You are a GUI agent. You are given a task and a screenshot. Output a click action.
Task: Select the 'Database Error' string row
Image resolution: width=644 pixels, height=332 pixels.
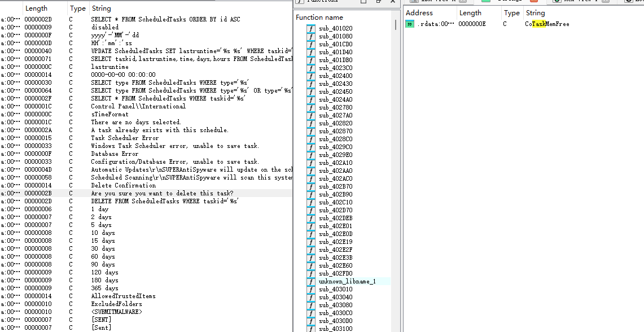[x=115, y=154]
